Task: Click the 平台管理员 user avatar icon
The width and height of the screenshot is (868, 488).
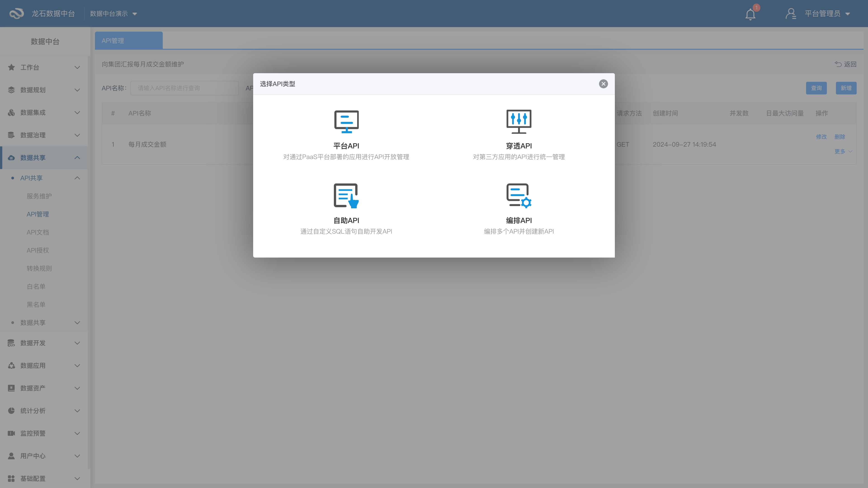Action: [x=790, y=14]
